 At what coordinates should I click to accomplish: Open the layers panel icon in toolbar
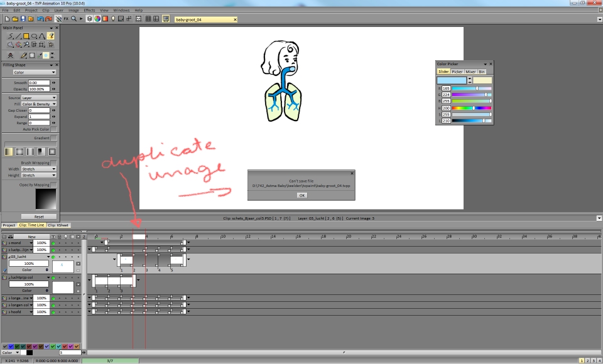(x=89, y=19)
